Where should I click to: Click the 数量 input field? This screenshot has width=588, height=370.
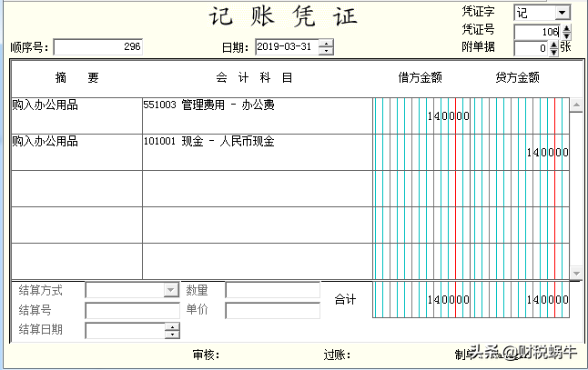(x=272, y=290)
